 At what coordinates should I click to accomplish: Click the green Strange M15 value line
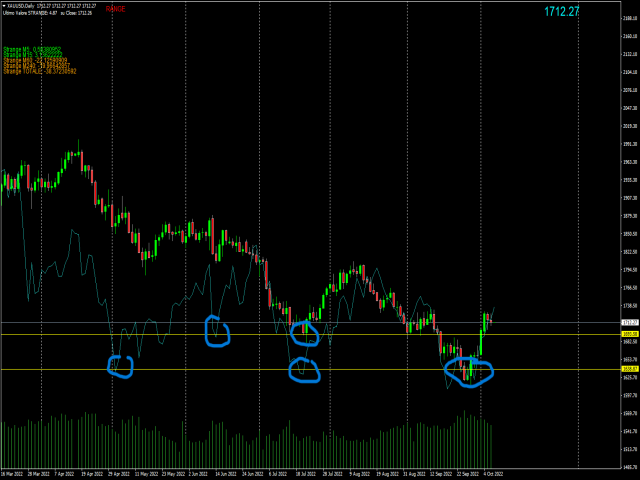33,54
